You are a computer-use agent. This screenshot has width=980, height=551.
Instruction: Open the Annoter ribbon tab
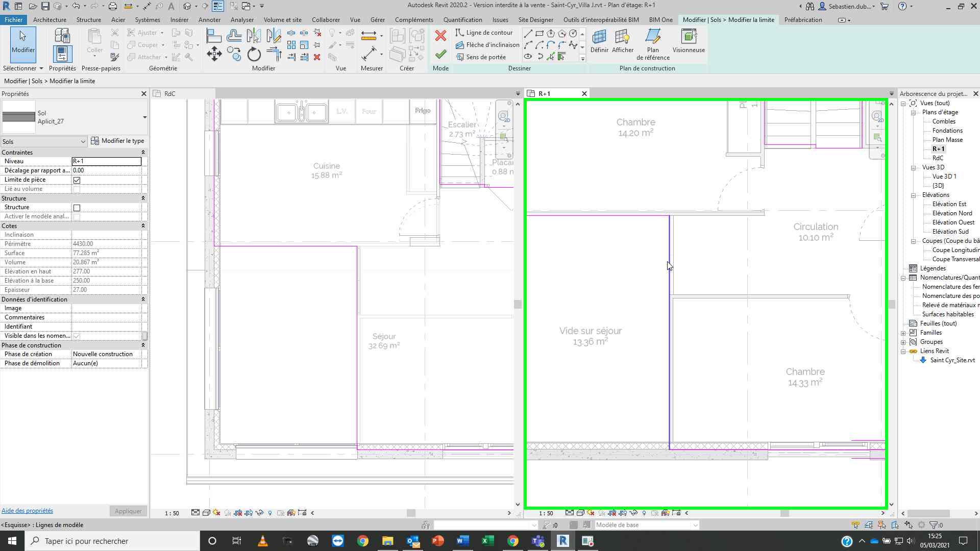210,19
